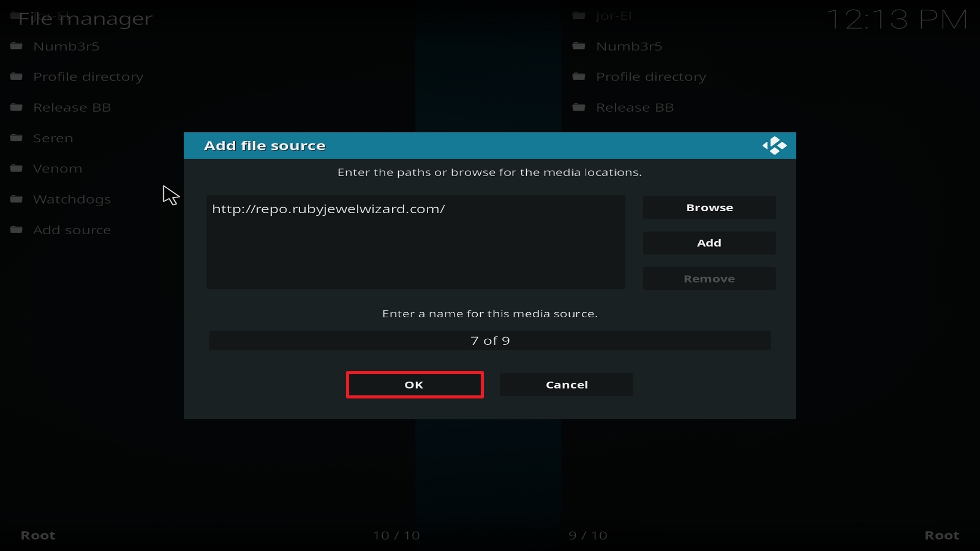980x551 pixels.
Task: Click the Watchdogs folder icon
Action: (x=16, y=199)
